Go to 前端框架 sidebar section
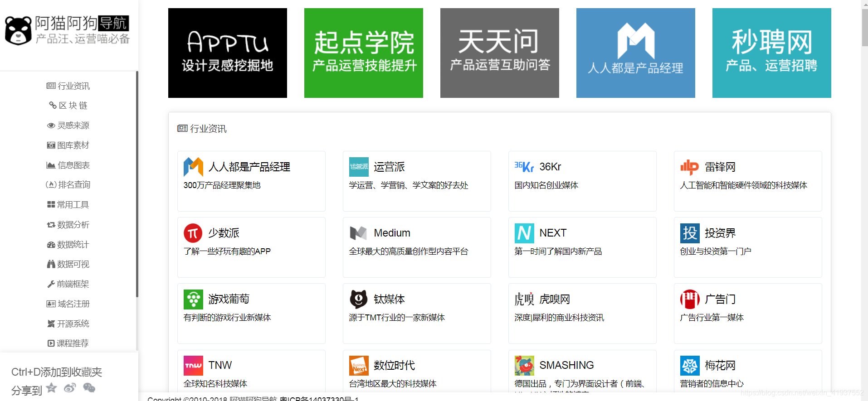 [68, 284]
